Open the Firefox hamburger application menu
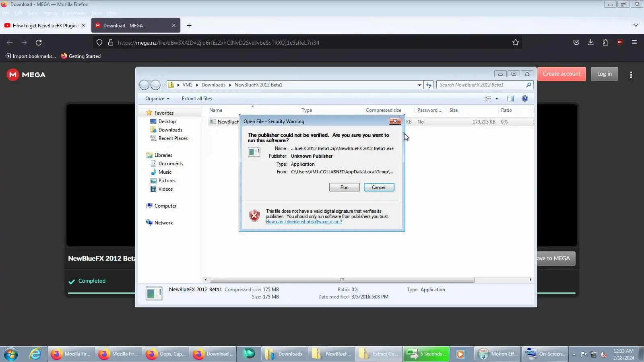This screenshot has width=644, height=362. point(634,43)
